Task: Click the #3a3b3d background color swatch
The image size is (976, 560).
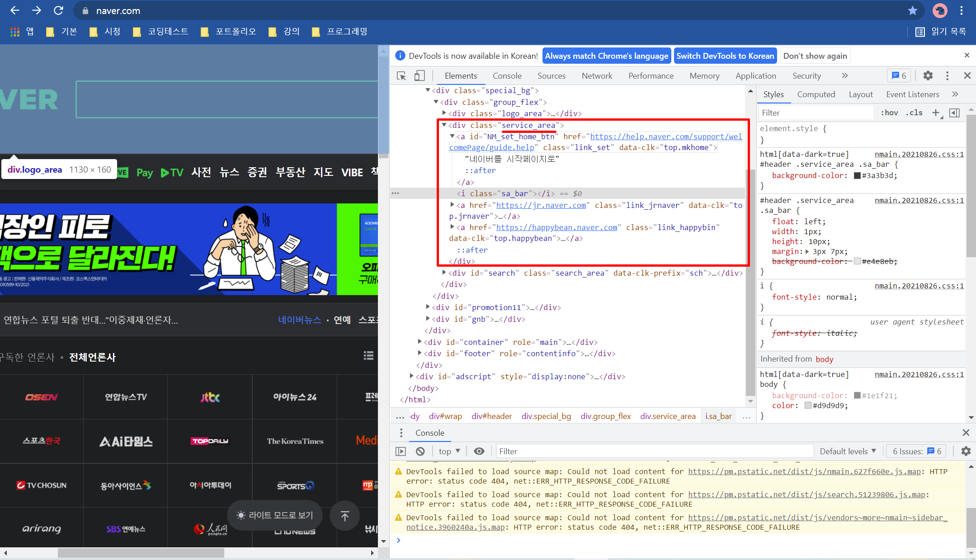Action: [x=857, y=176]
